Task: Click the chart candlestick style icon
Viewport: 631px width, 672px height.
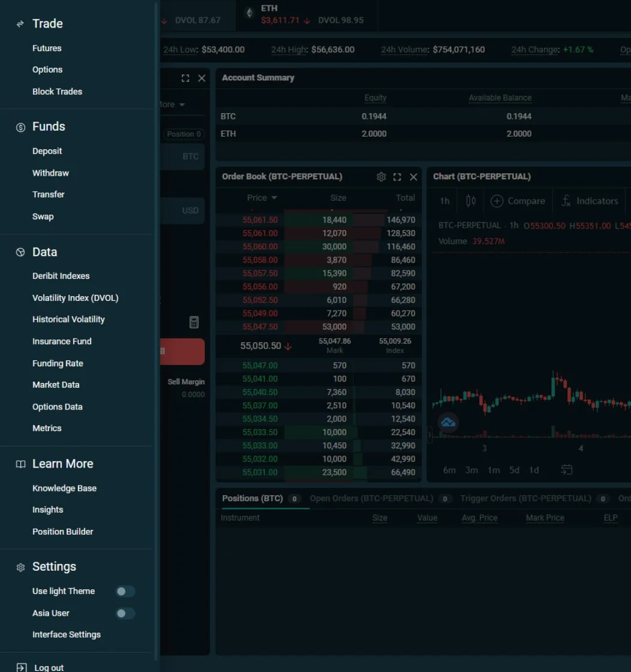Action: pyautogui.click(x=471, y=201)
